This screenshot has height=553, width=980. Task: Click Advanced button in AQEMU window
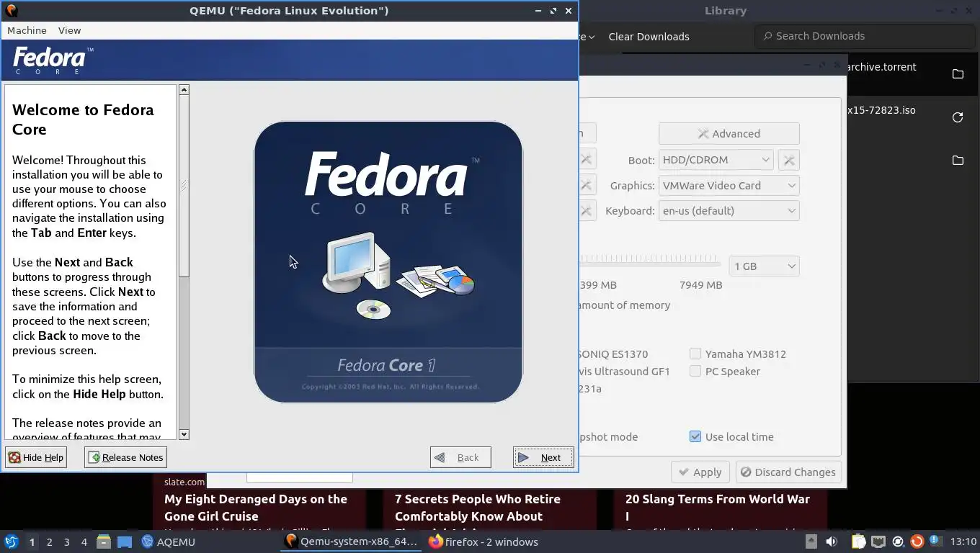pyautogui.click(x=729, y=133)
